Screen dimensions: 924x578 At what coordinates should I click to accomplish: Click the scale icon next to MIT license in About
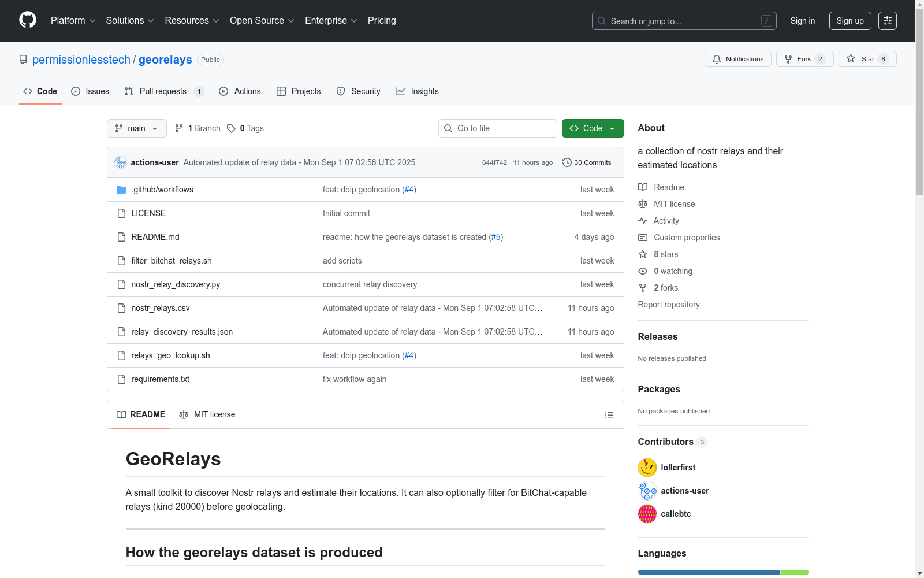643,204
